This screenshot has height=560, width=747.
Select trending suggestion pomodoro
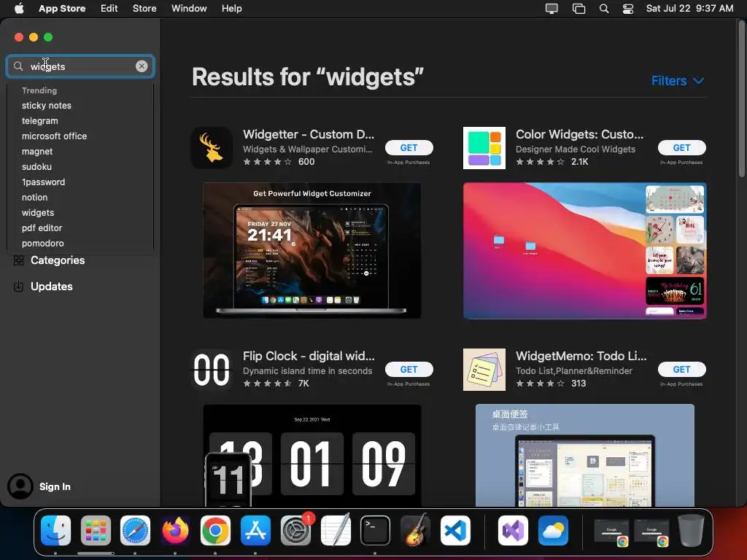tap(42, 244)
